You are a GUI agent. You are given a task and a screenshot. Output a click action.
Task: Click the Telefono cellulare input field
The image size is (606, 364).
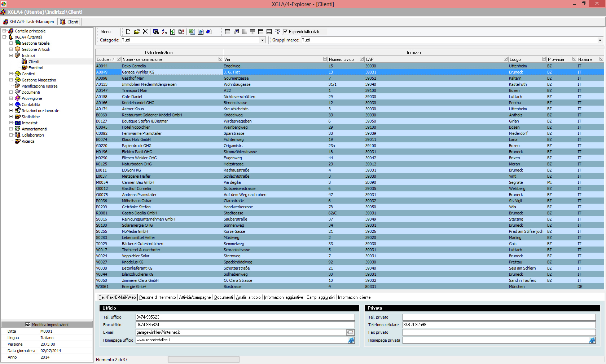[499, 325]
